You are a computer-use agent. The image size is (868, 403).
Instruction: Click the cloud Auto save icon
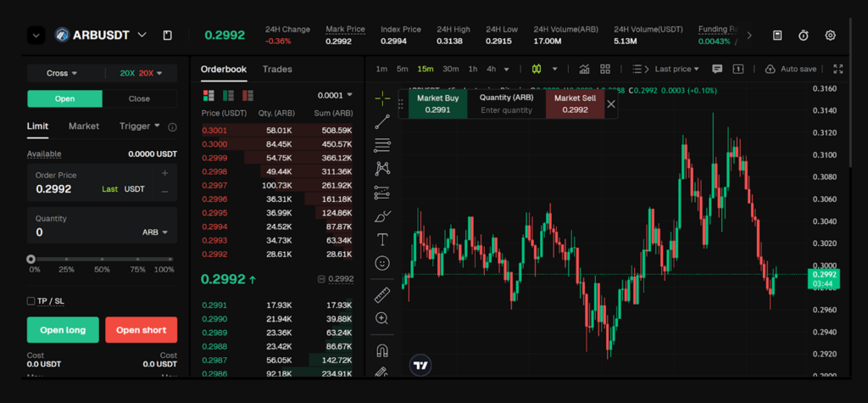pyautogui.click(x=770, y=69)
